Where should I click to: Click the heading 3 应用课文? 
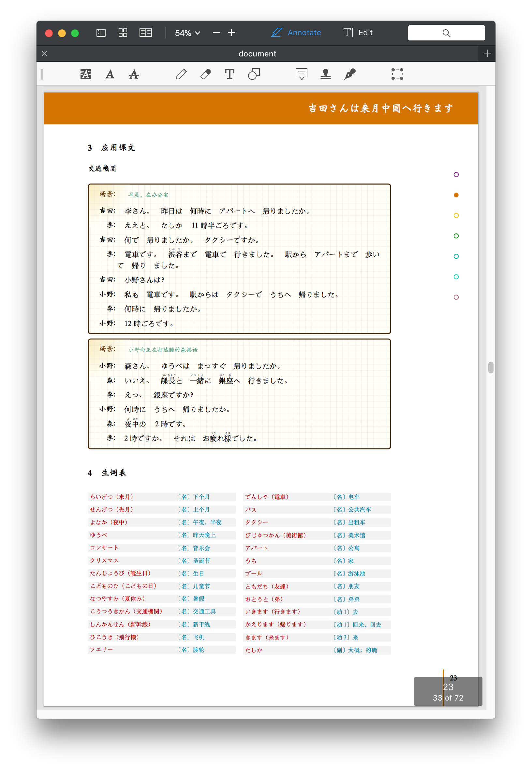(x=111, y=147)
